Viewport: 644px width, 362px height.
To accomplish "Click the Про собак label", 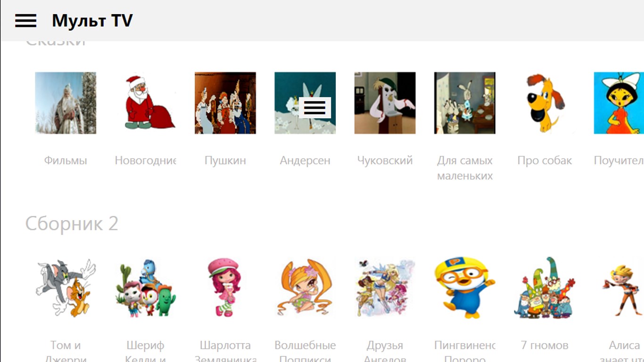I will pyautogui.click(x=545, y=160).
